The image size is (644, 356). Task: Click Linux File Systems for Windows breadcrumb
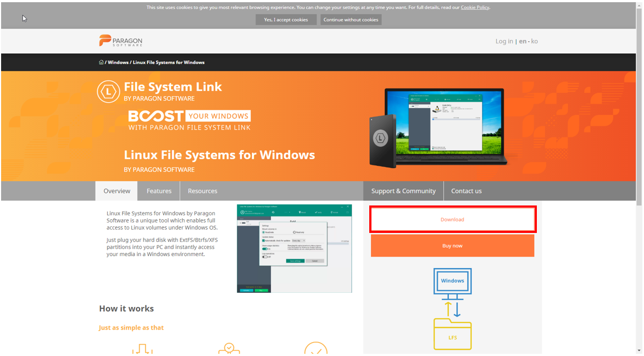click(169, 63)
